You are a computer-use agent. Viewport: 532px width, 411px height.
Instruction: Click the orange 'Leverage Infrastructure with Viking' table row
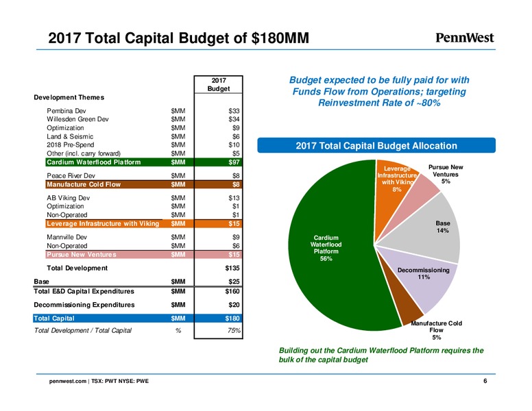pyautogui.click(x=144, y=223)
